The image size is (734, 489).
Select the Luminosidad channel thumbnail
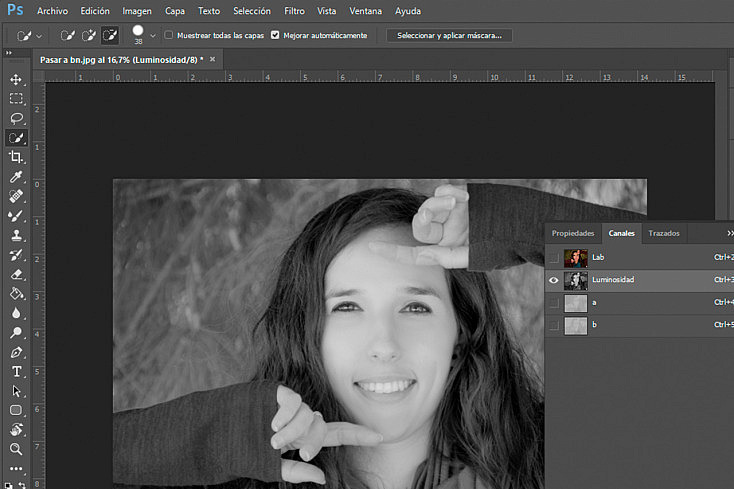[576, 280]
